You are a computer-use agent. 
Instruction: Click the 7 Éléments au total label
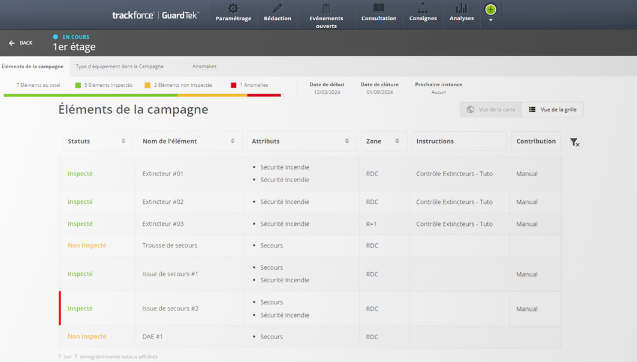coord(38,85)
